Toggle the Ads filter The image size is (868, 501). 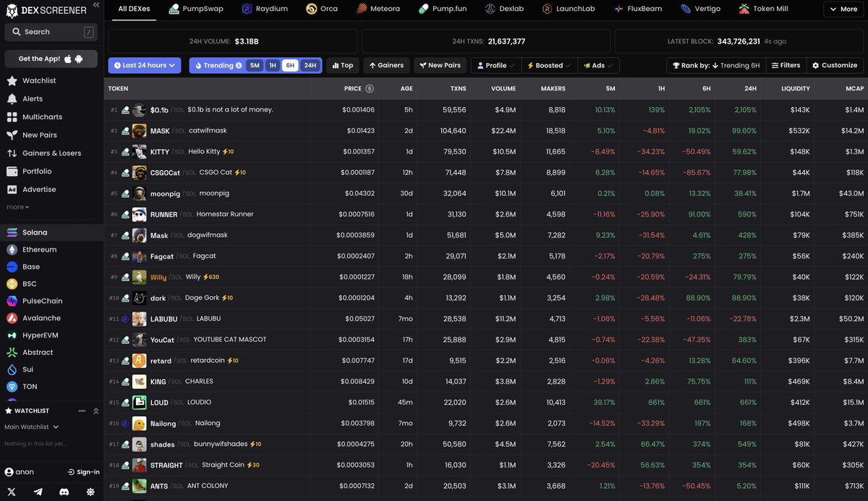[598, 65]
